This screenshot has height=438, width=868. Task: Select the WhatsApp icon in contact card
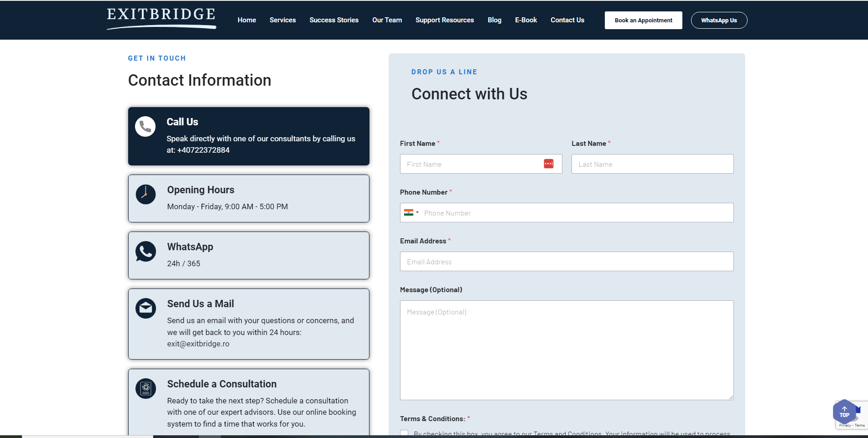145,252
